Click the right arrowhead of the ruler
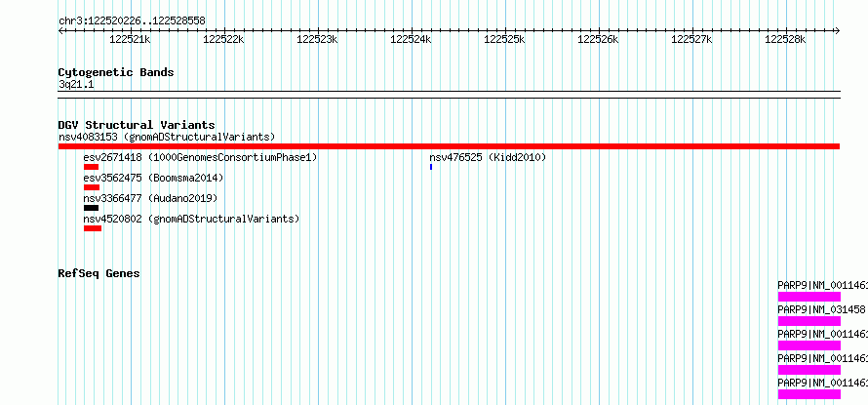Screen dimensions: 868x405 [x=838, y=30]
